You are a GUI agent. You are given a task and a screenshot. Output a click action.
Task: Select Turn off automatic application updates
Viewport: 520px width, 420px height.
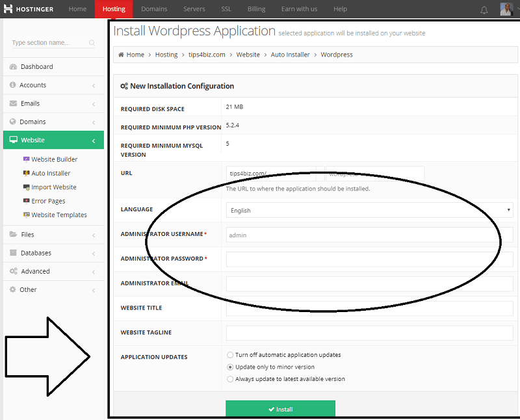pyautogui.click(x=230, y=355)
